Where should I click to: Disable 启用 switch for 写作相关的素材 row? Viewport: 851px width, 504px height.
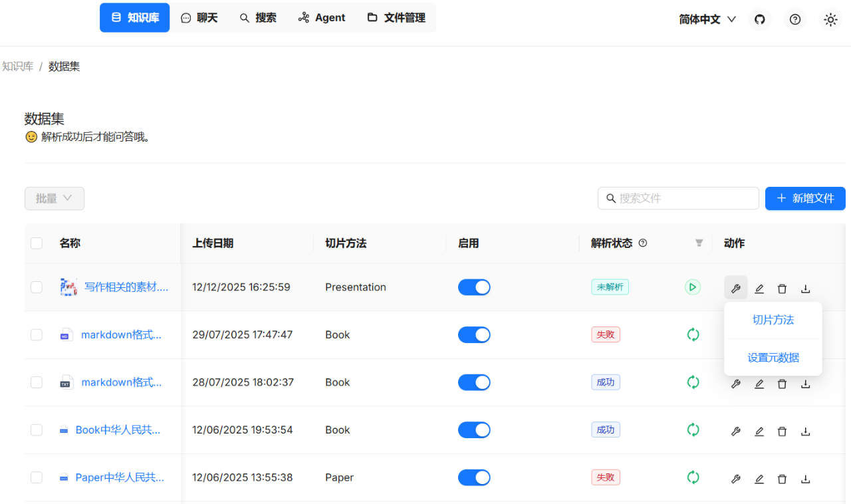point(474,287)
